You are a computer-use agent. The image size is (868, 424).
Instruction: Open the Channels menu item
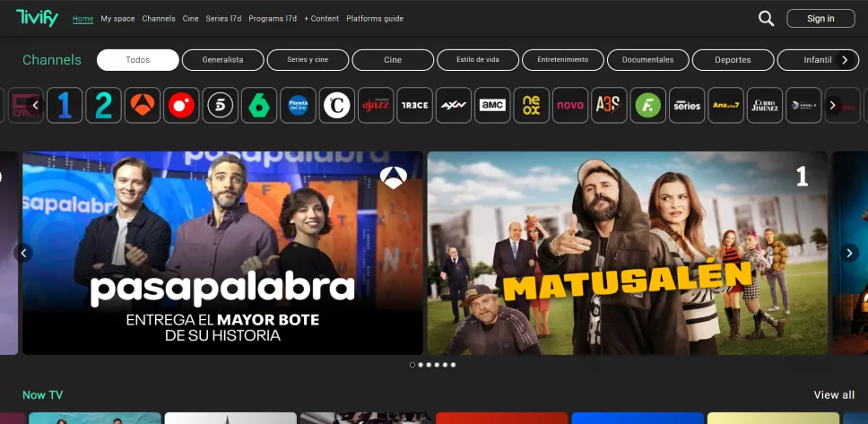(159, 19)
